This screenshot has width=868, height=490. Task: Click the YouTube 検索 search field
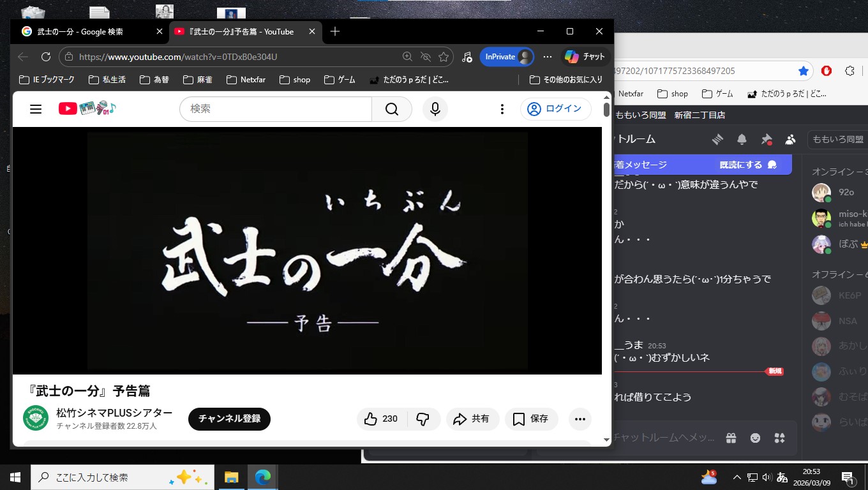[276, 109]
